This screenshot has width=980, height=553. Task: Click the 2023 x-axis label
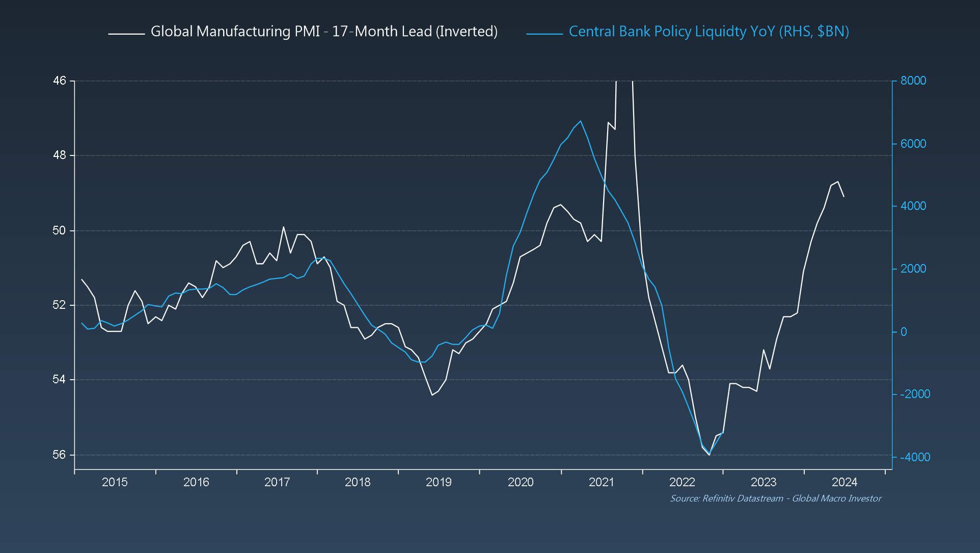(x=764, y=482)
